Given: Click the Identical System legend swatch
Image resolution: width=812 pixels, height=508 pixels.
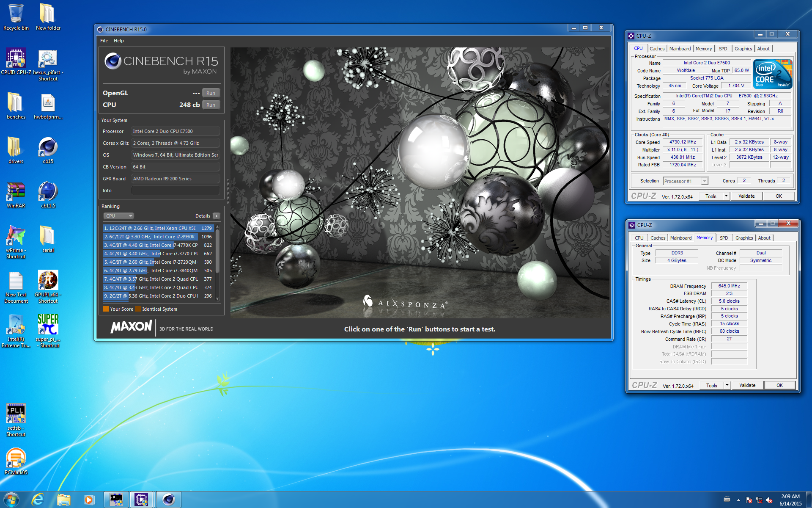Looking at the screenshot, I should 138,309.
